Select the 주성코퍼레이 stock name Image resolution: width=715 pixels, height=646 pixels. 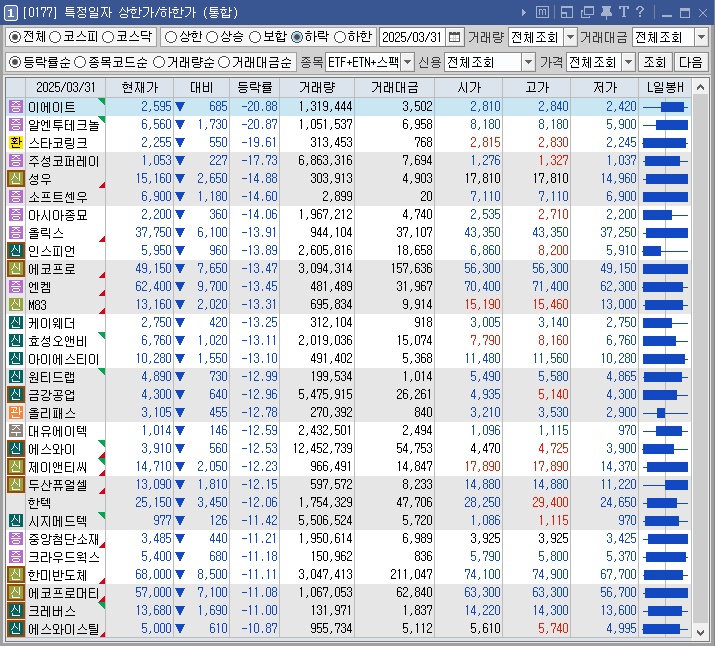[x=63, y=161]
